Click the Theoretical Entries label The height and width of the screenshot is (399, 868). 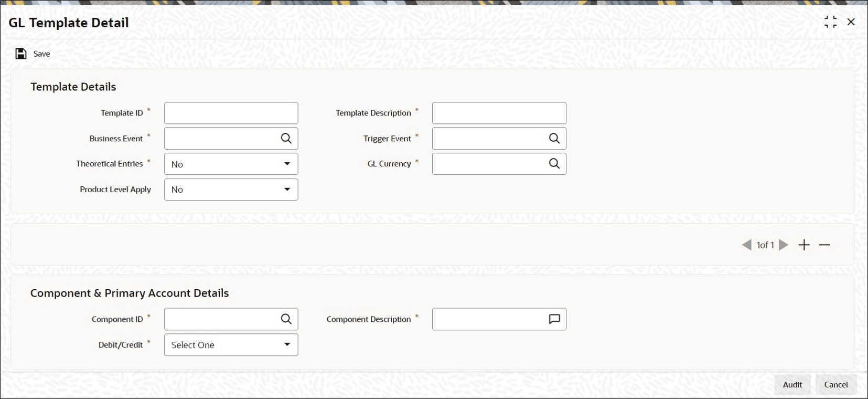pyautogui.click(x=110, y=164)
